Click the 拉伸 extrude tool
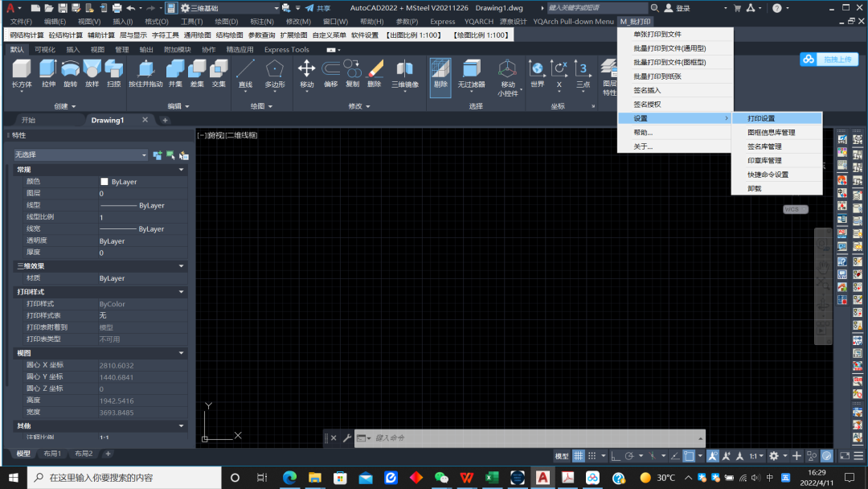The height and width of the screenshot is (489, 868). [x=48, y=71]
